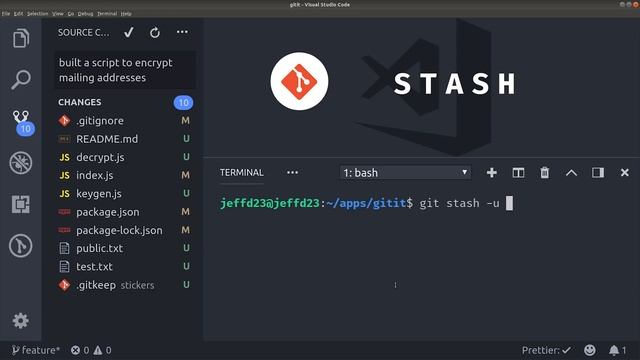Collapse the CHANGES section header
Screen dimensions: 640x360
click(80, 102)
